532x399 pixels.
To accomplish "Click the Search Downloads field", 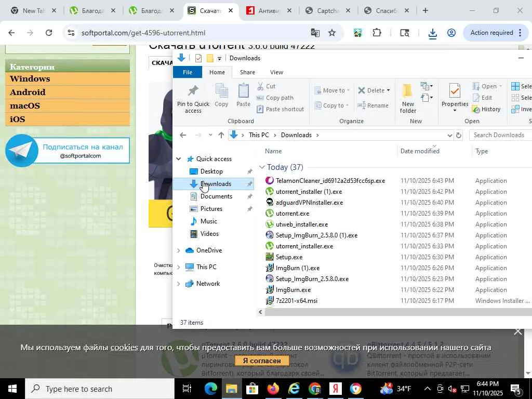I will coord(500,135).
